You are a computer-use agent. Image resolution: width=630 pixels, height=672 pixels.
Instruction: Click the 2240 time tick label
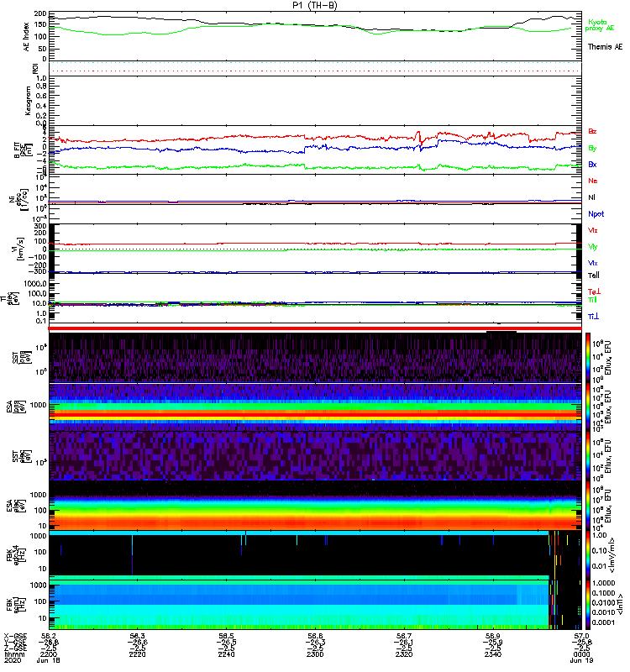click(226, 654)
